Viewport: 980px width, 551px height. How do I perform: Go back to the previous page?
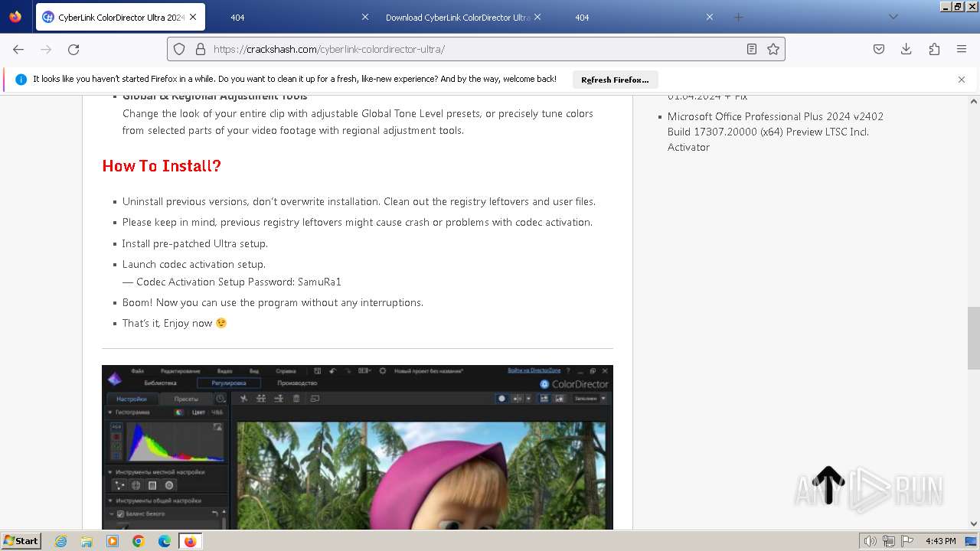coord(18,49)
